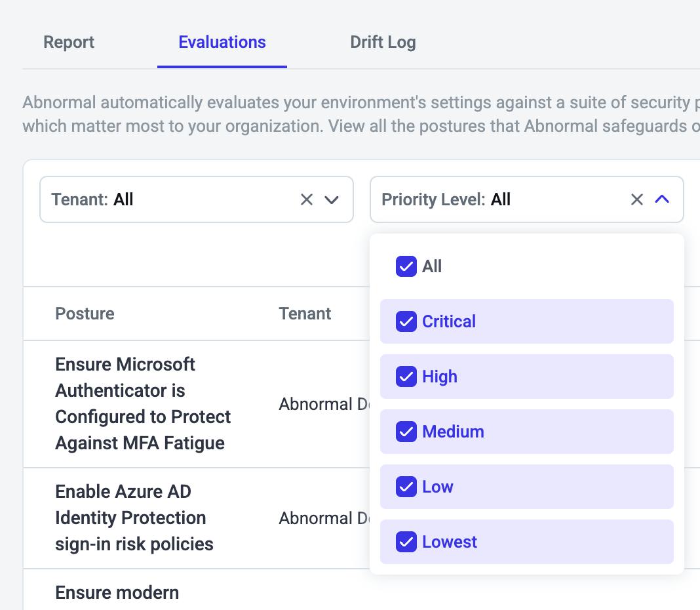Uncheck the Low priority checkbox
The height and width of the screenshot is (610, 700).
pos(406,487)
